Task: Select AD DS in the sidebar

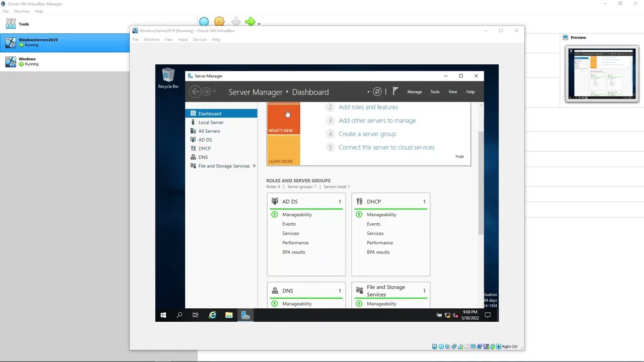Action: (x=221, y=140)
